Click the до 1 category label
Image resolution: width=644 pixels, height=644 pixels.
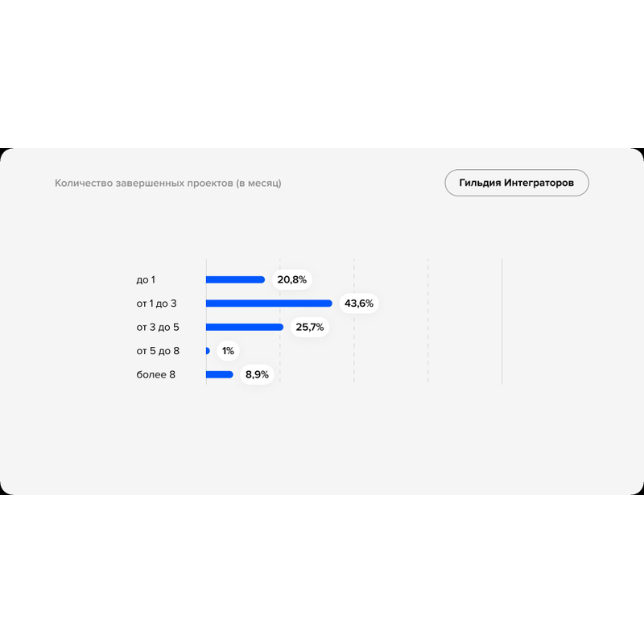(146, 280)
